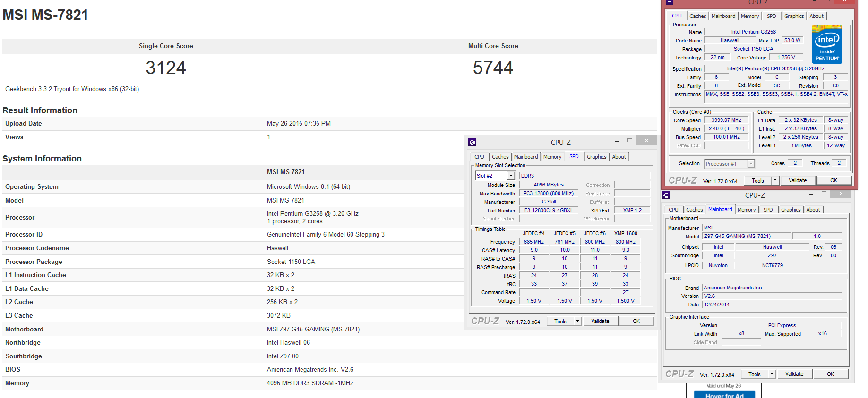Open the Processor #1 selection dropdown
Image resolution: width=868 pixels, height=398 pixels.
tap(730, 164)
